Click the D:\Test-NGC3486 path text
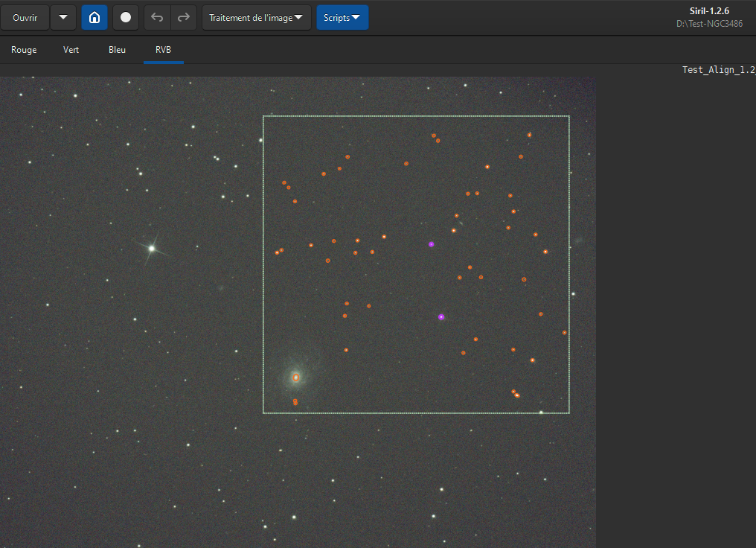 tap(709, 24)
